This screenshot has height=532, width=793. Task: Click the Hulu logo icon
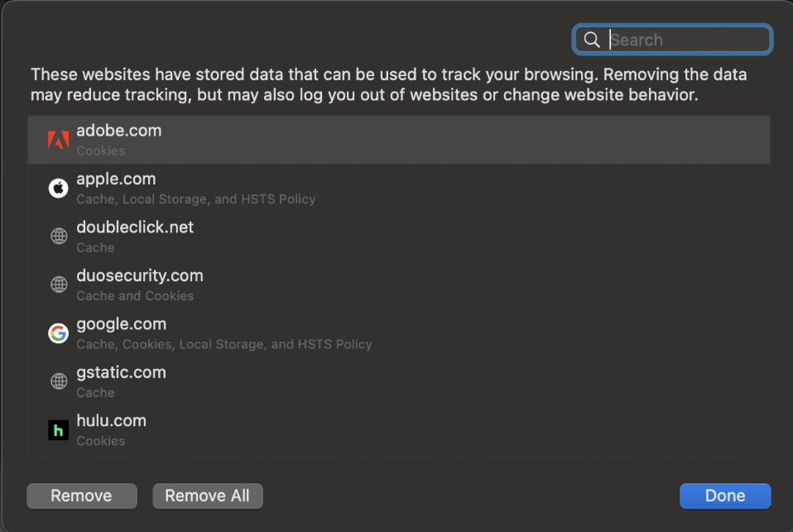(58, 430)
